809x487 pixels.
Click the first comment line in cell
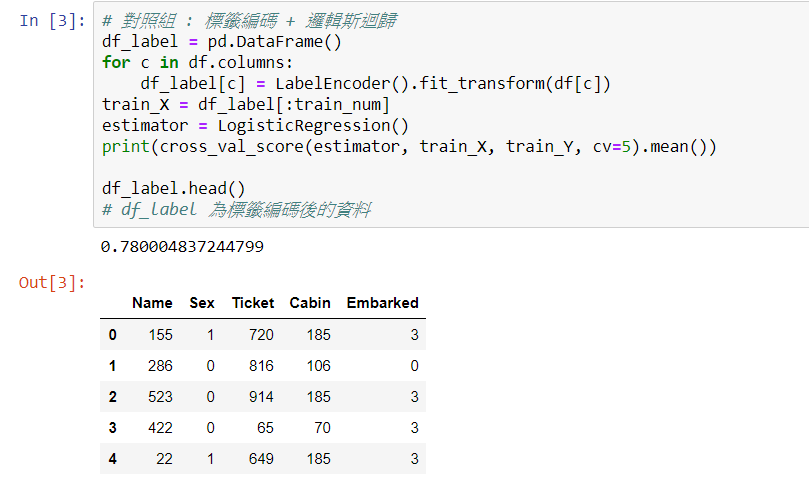tap(249, 21)
